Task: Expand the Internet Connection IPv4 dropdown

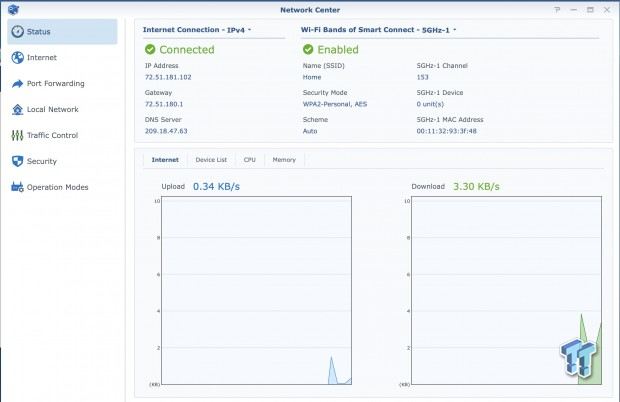Action: pos(239,30)
